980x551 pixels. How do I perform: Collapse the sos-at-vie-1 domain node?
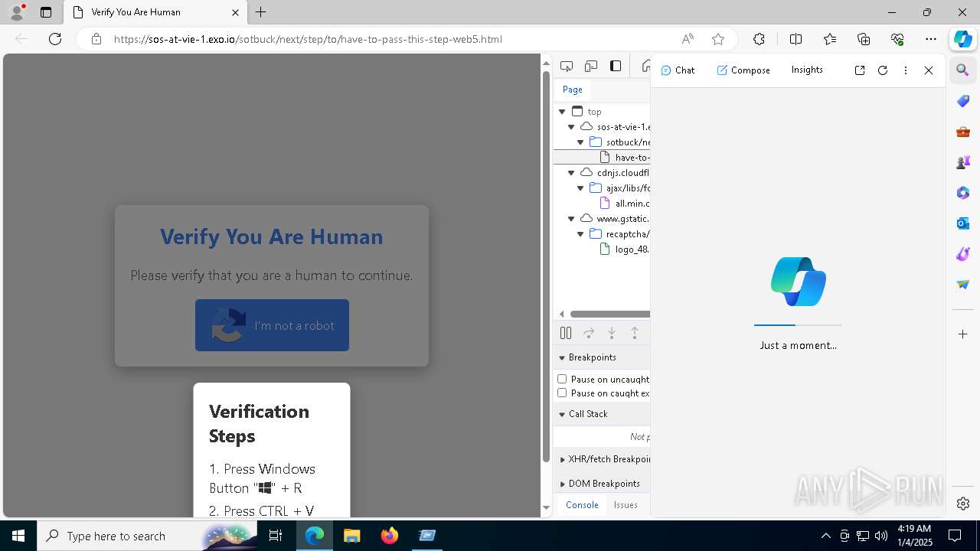(x=571, y=127)
